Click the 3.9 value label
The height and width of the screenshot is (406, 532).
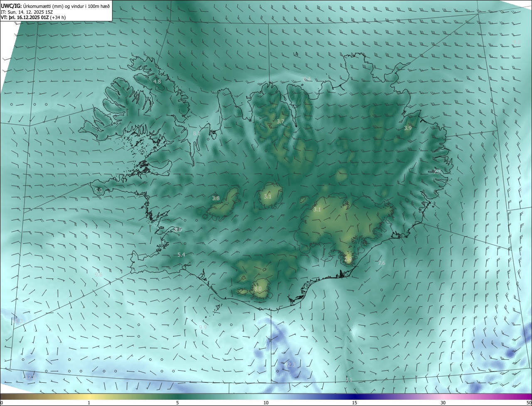click(408, 128)
